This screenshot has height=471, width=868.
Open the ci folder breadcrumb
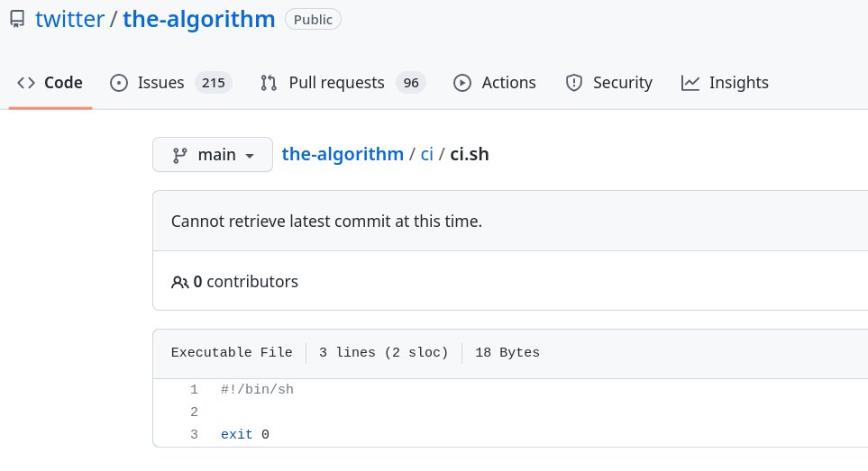click(427, 154)
